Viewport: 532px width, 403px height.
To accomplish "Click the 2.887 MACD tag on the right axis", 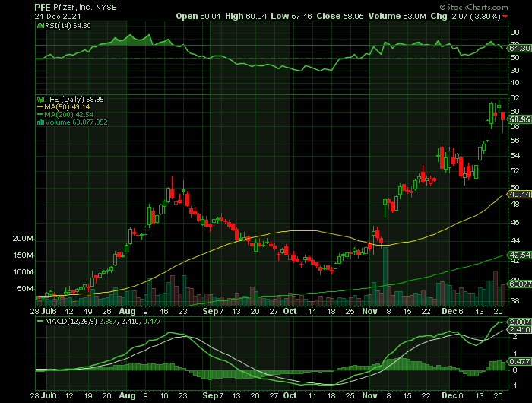I will 519,322.
